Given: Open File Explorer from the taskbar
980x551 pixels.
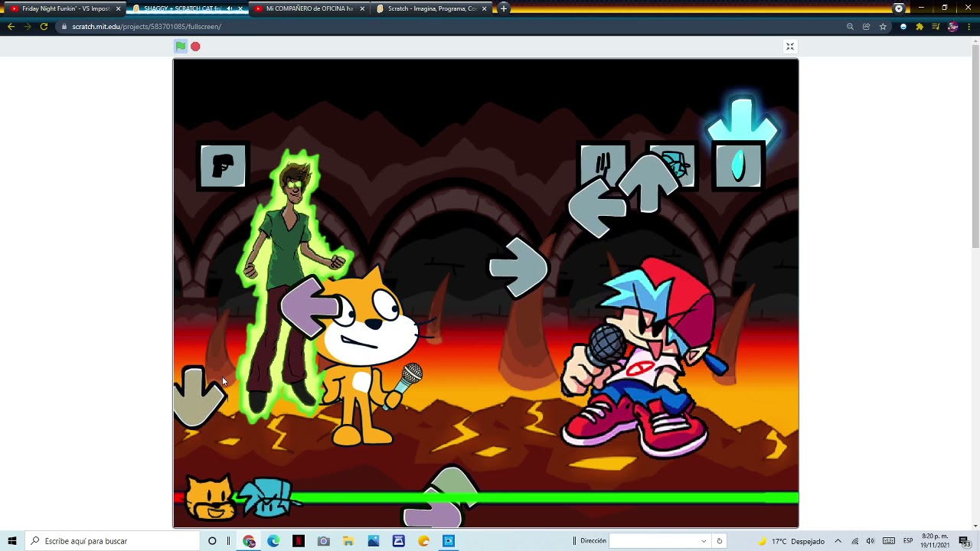Looking at the screenshot, I should coord(348,541).
